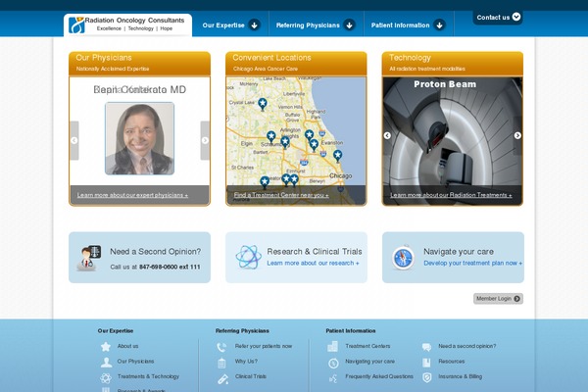
Task: Click clipboard icon beside Why Us?
Action: pos(221,363)
